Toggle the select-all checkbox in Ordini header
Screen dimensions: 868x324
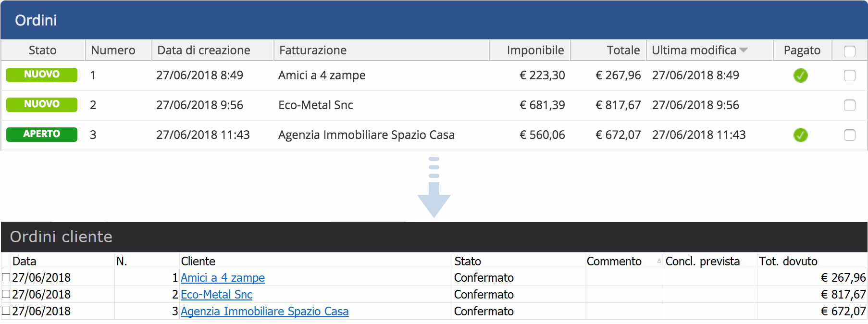coord(849,51)
